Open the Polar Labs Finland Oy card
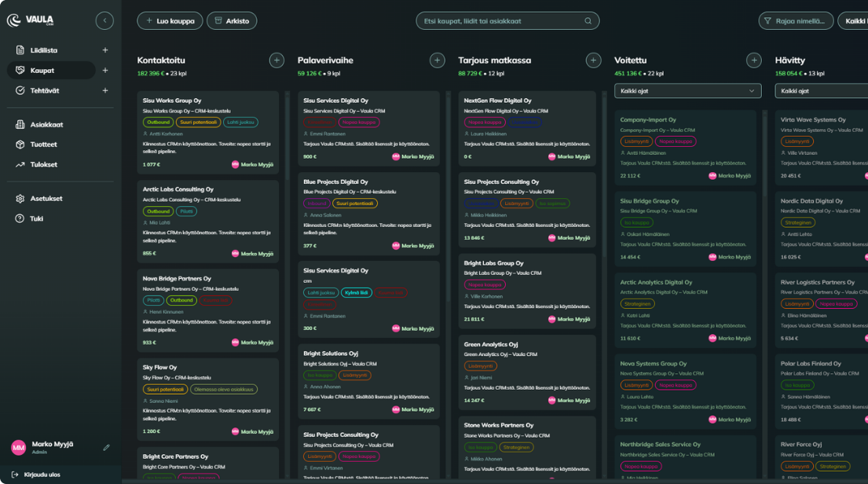Image resolution: width=868 pixels, height=484 pixels. (822, 392)
